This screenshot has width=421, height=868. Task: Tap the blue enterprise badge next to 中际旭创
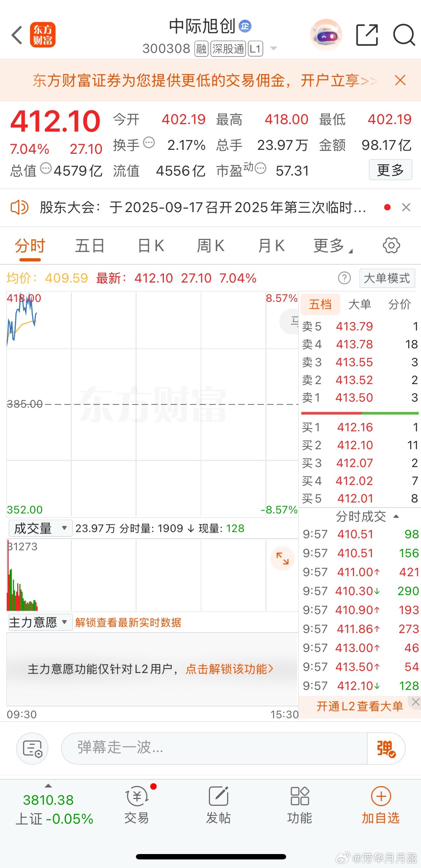(x=245, y=26)
